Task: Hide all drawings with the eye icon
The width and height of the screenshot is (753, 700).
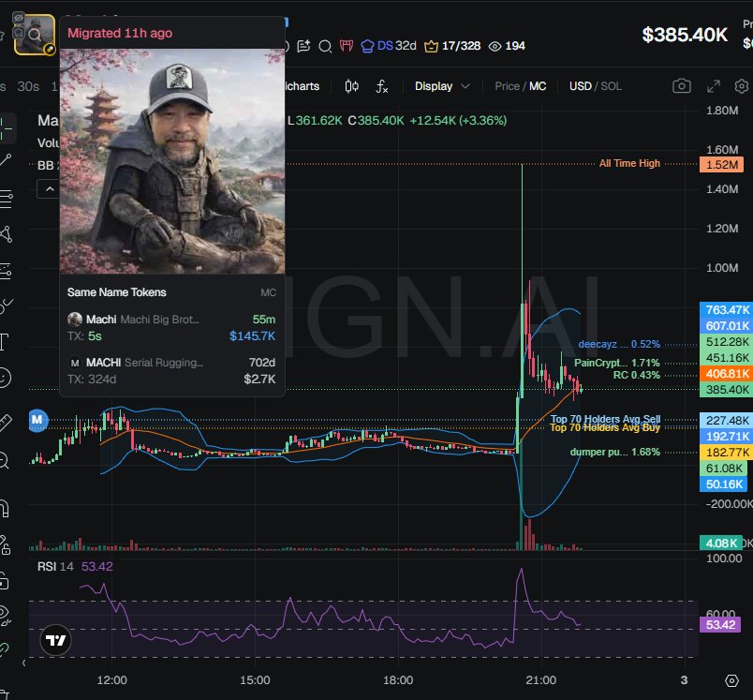Action: pos(6,616)
